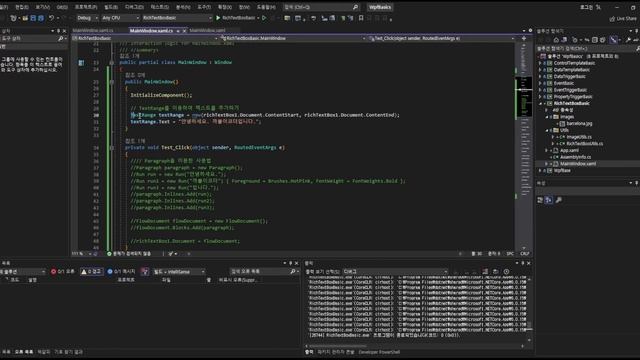Click the wrench Property Pages icon in Properties panel
Screen dimensions: 640x360
point(558,200)
